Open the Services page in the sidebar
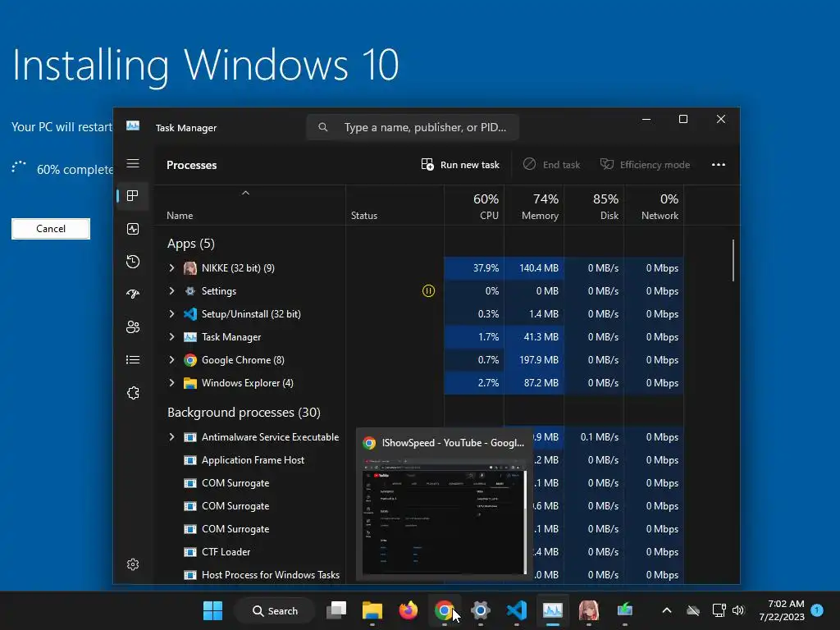840x630 pixels. (x=133, y=393)
